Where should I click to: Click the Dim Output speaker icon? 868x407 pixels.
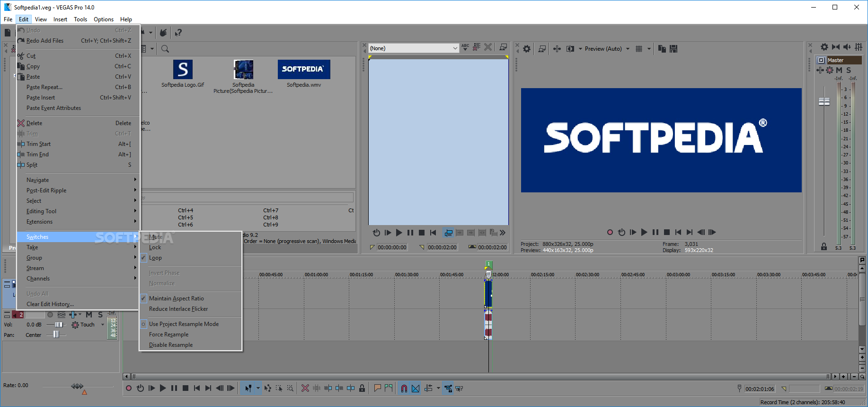(x=847, y=47)
